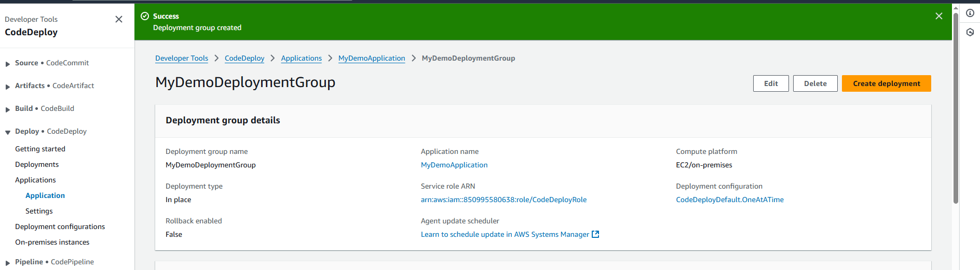The height and width of the screenshot is (270, 980).
Task: Click the EC2/on-premises compute platform value
Action: point(704,165)
